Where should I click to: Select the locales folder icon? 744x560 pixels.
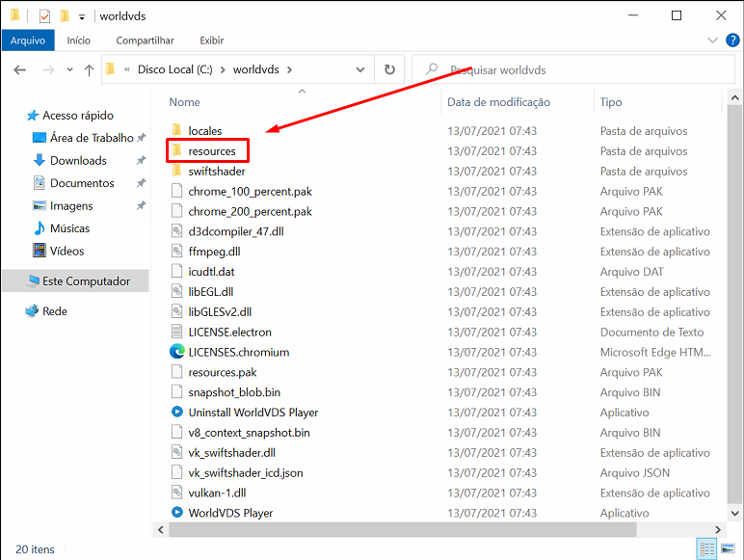[177, 130]
